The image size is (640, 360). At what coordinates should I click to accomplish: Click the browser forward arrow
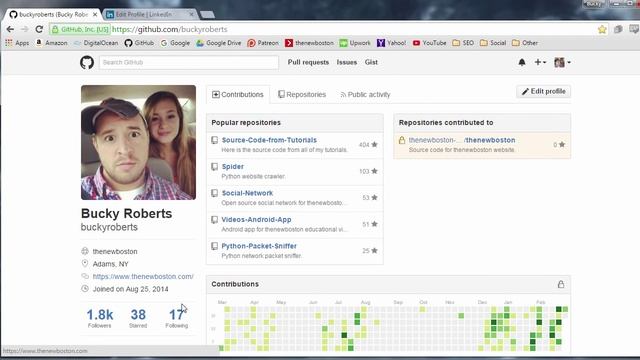(24, 29)
